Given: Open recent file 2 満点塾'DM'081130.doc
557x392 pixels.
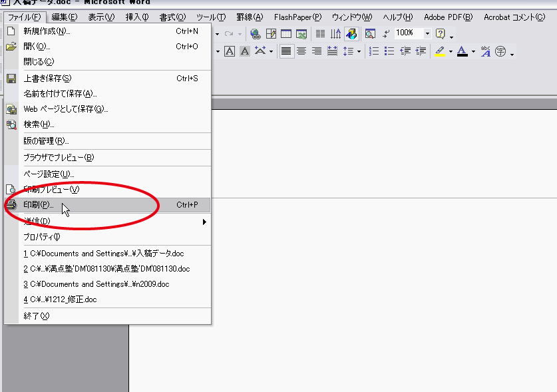Looking at the screenshot, I should pos(107,269).
